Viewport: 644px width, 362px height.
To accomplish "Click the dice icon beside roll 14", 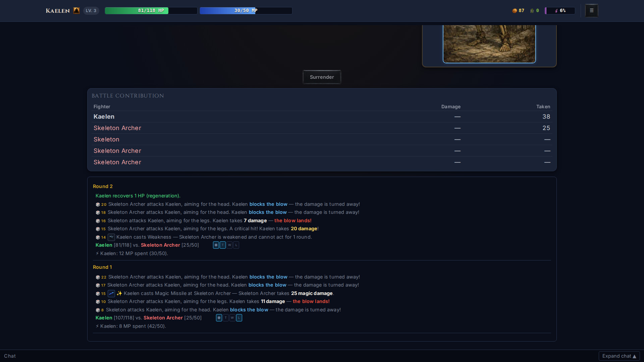I will (98, 237).
